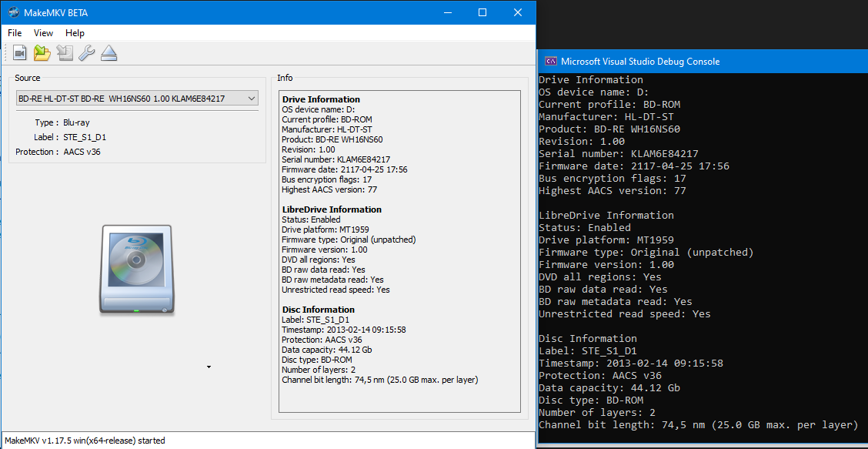Screen dimensions: 868x449
Task: Click 'DVD all regions: Yes' in MakeMKV Info
Action: point(319,260)
